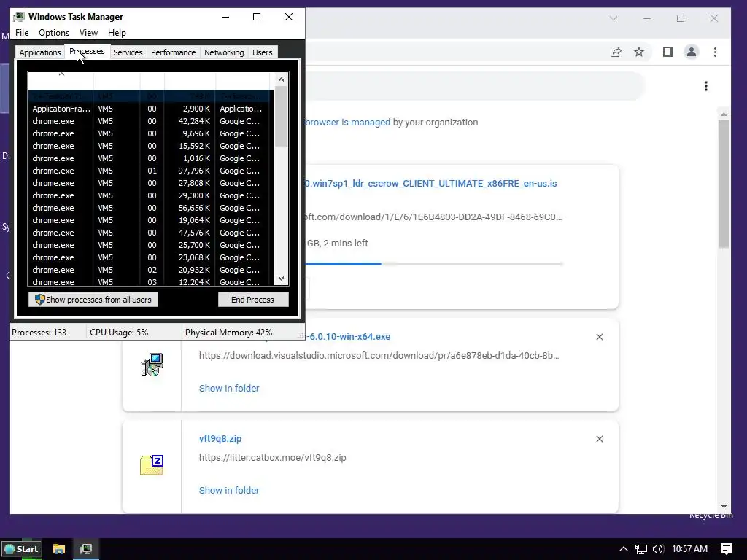Open notification action center icon

tap(727, 549)
